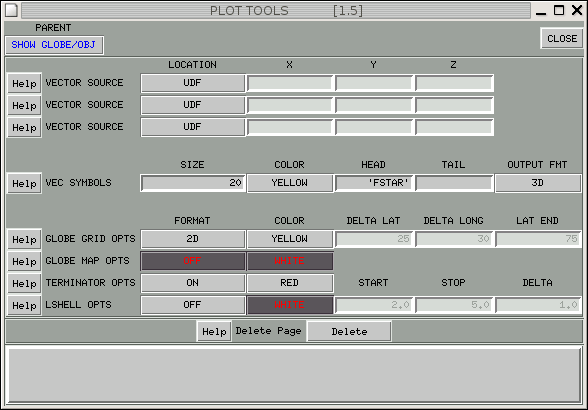Click the LSHELL STOP field showing 5.0
The width and height of the screenshot is (588, 410).
(454, 305)
